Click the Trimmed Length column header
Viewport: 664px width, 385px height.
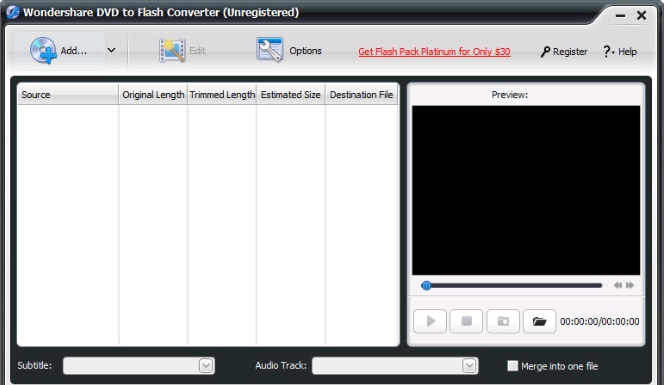pyautogui.click(x=222, y=94)
